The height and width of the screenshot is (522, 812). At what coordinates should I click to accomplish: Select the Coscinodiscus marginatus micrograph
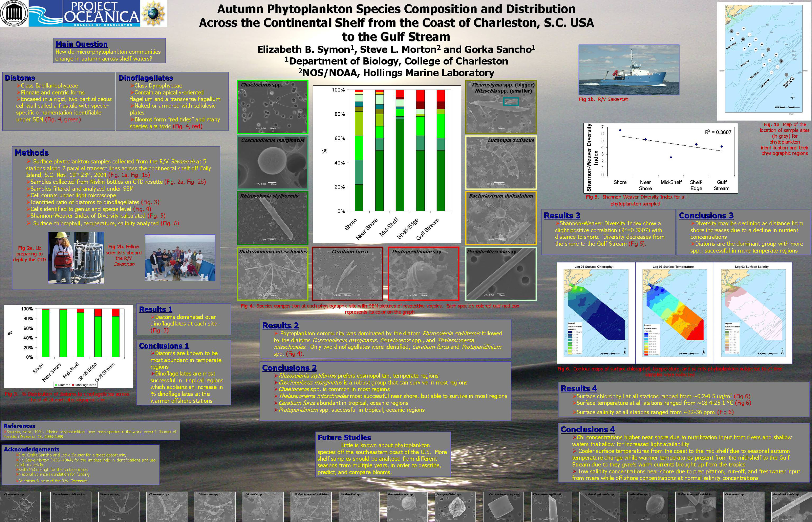pyautogui.click(x=273, y=162)
